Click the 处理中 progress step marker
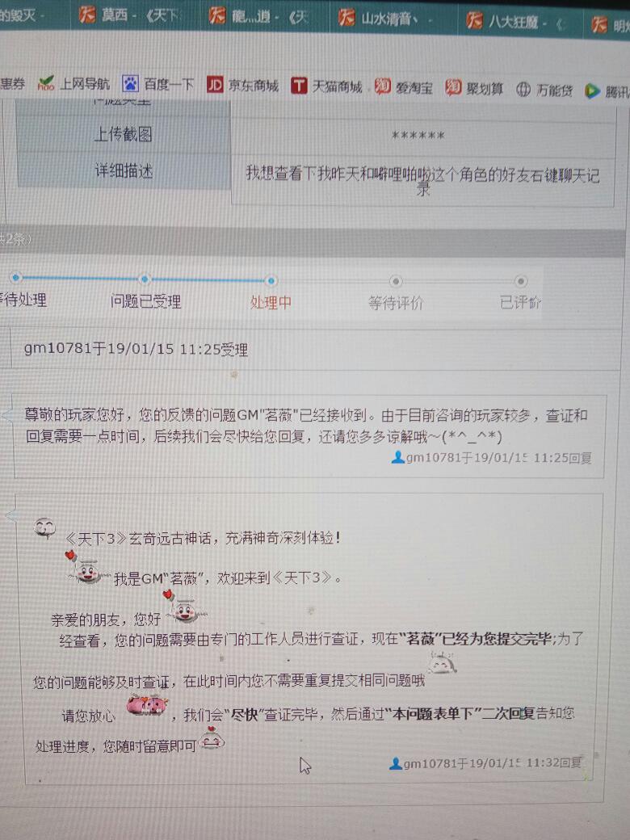630x840 pixels. (x=271, y=281)
